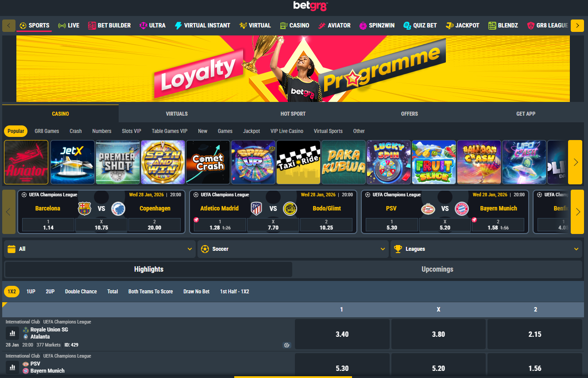Click bet builder icon on Royale Union SG row
Viewport: 588px width, 378px height.
pyautogui.click(x=287, y=345)
